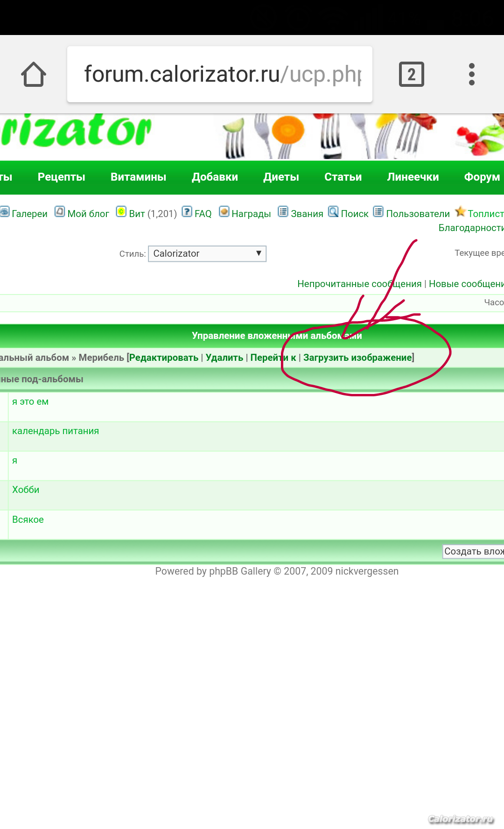Click the Редактировать album link

[x=164, y=358]
